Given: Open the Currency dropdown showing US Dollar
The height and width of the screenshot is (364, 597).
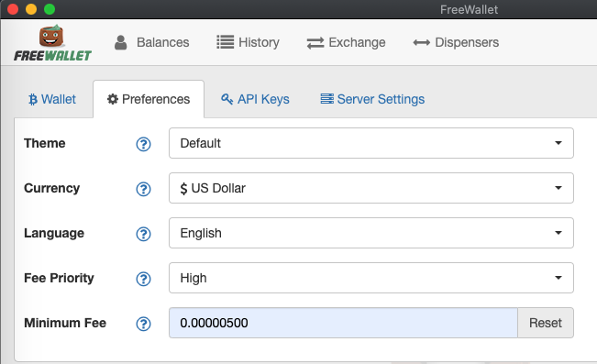Looking at the screenshot, I should 371,188.
